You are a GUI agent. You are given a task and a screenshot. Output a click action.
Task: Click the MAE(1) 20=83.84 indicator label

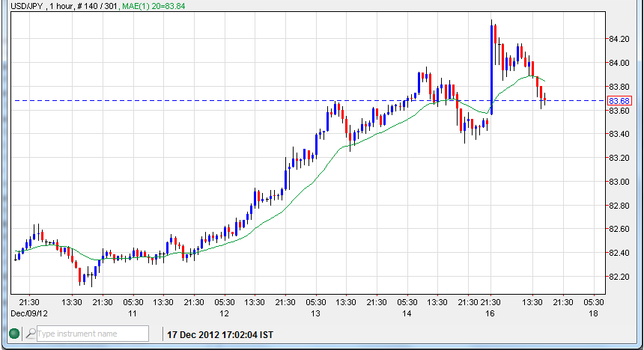click(x=154, y=6)
